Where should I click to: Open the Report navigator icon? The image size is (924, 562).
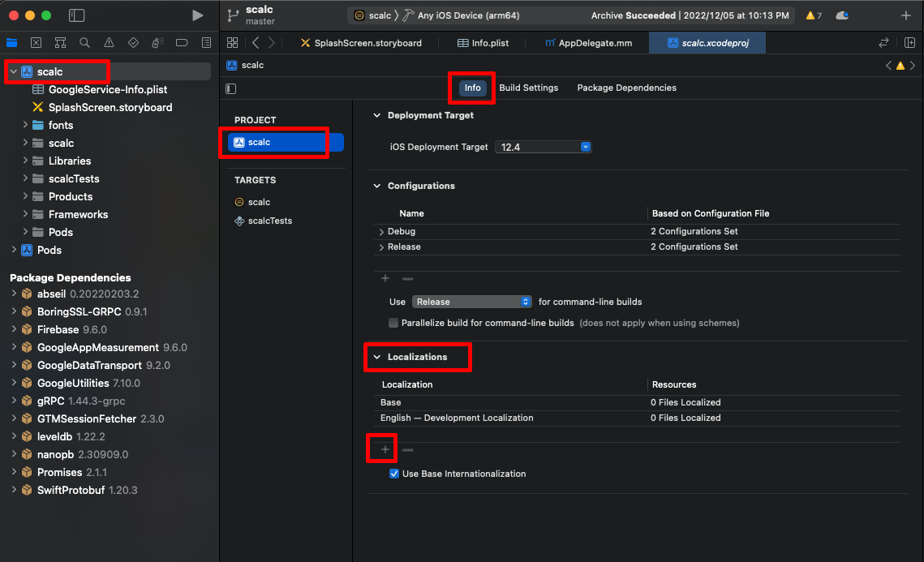tap(206, 42)
